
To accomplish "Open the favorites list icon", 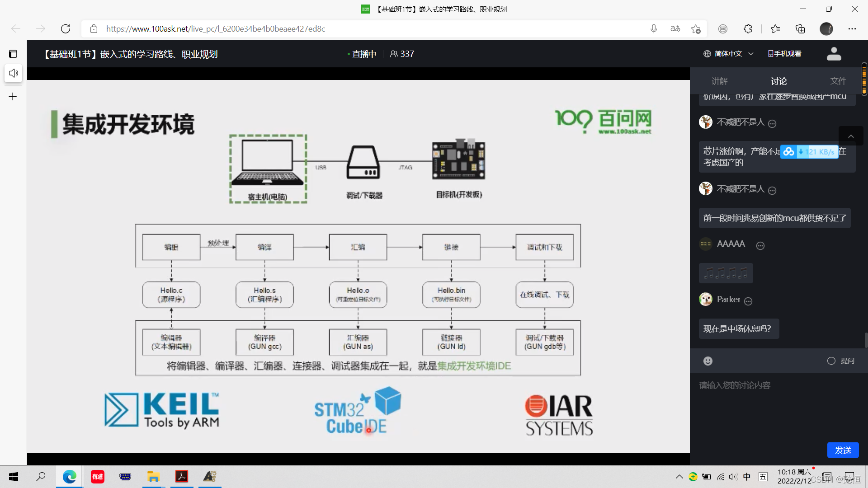I will (775, 29).
